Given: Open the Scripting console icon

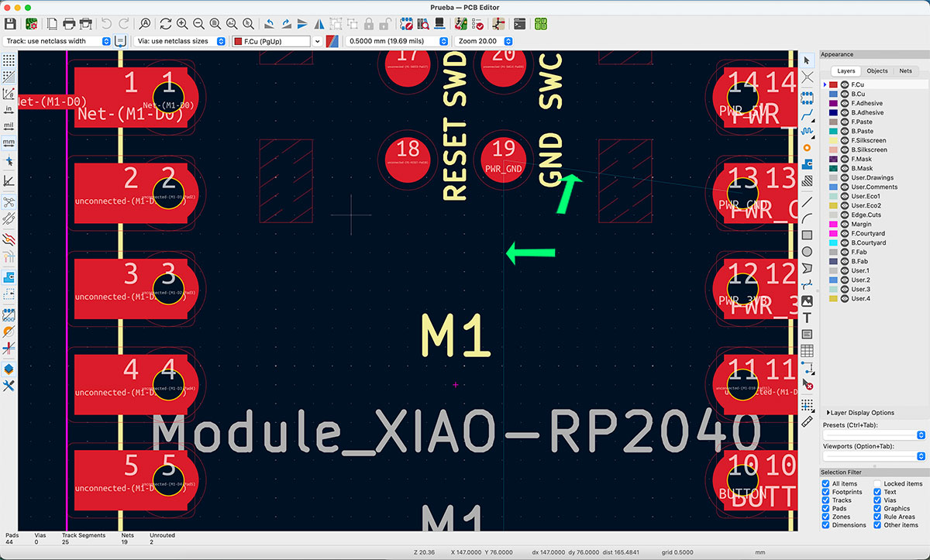Looking at the screenshot, I should [520, 24].
